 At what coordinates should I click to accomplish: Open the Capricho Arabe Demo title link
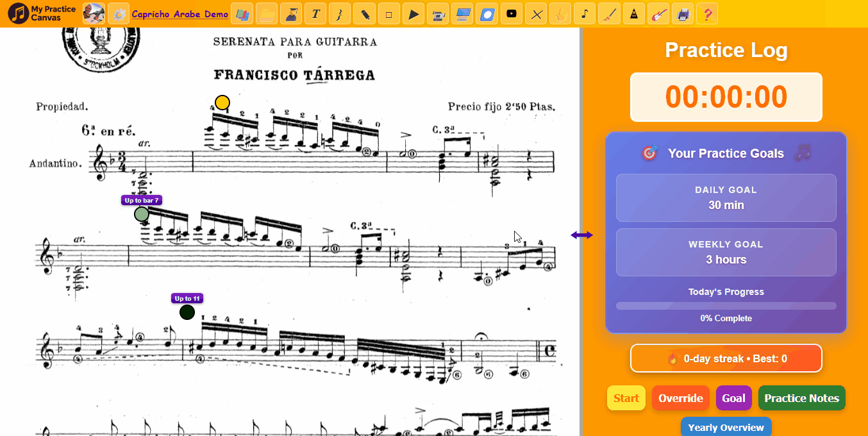180,13
